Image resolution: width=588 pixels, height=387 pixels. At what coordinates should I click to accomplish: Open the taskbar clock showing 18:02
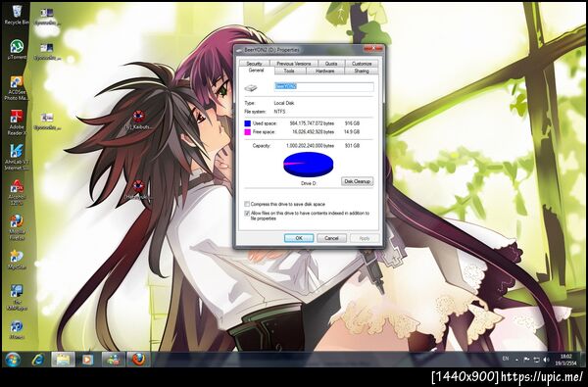(x=565, y=360)
